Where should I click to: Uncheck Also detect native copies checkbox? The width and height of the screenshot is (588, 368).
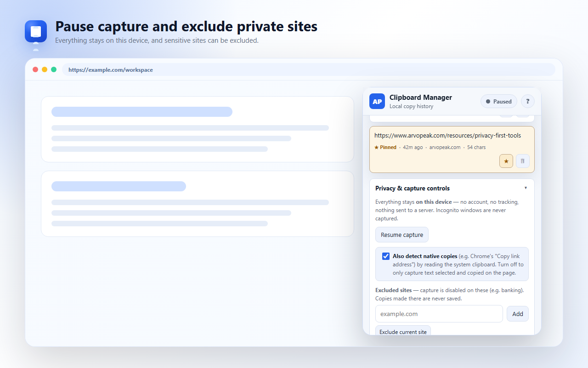coord(386,256)
